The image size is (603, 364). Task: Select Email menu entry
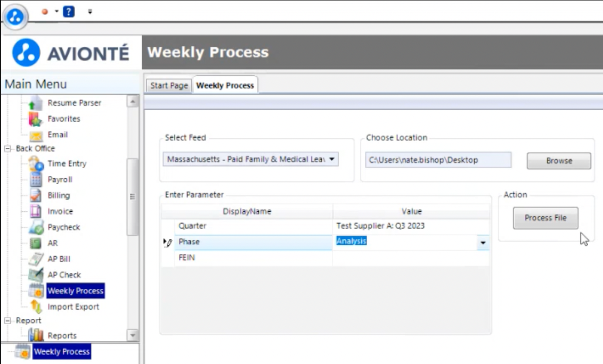(58, 135)
